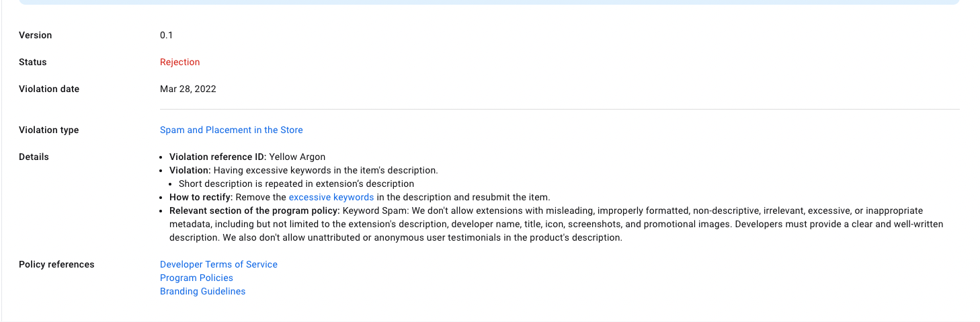The width and height of the screenshot is (980, 322).
Task: Click the bold How to rectify text
Action: pos(200,197)
